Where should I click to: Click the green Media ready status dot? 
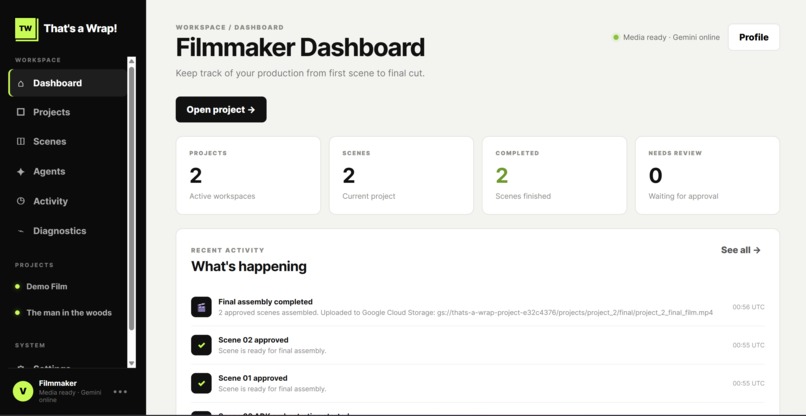(616, 37)
